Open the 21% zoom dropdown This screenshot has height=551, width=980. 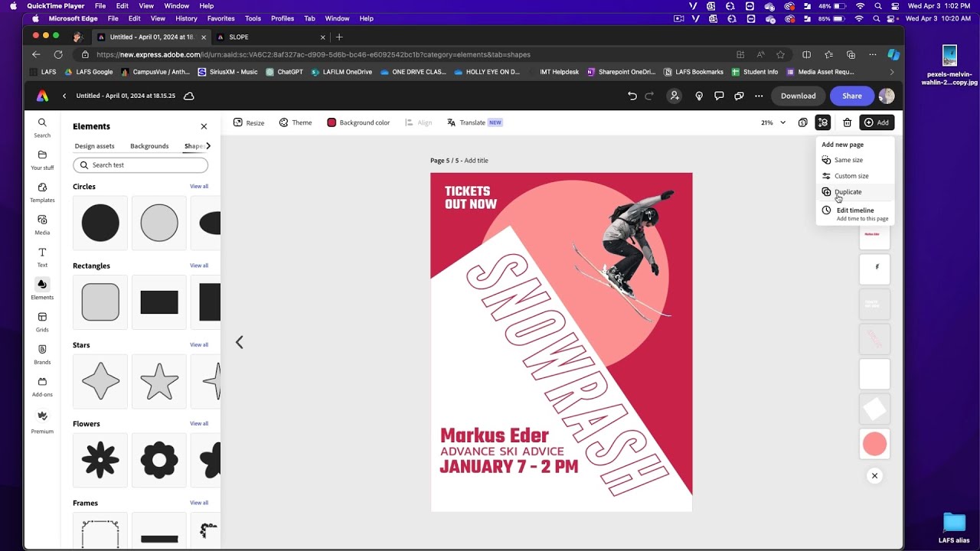pyautogui.click(x=773, y=122)
